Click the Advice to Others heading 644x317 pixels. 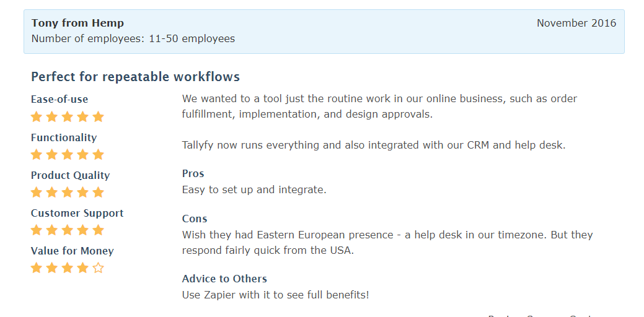pos(224,279)
